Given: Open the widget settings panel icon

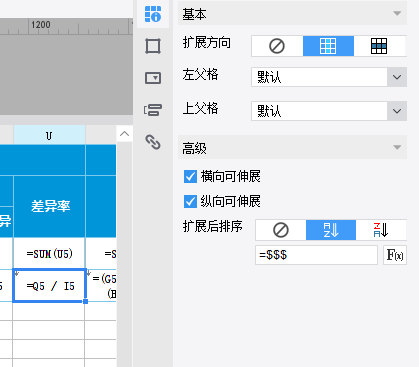Looking at the screenshot, I should point(153,78).
